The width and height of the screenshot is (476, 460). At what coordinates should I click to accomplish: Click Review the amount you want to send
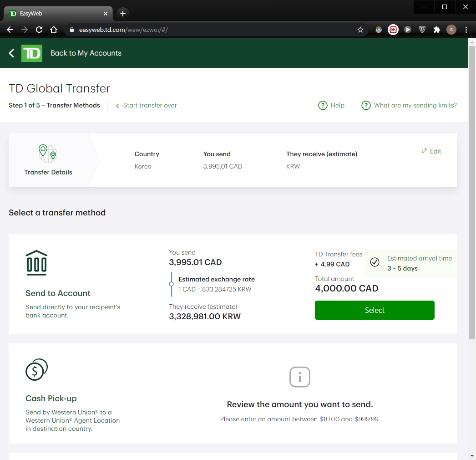[x=300, y=404]
